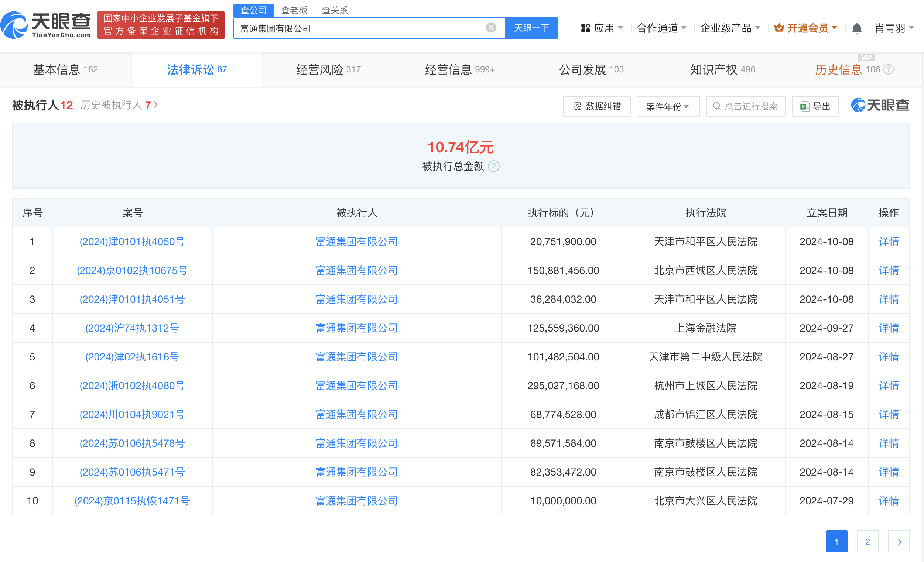Click the 10.74亿元 total amount
The height and width of the screenshot is (562, 924).
tap(461, 147)
